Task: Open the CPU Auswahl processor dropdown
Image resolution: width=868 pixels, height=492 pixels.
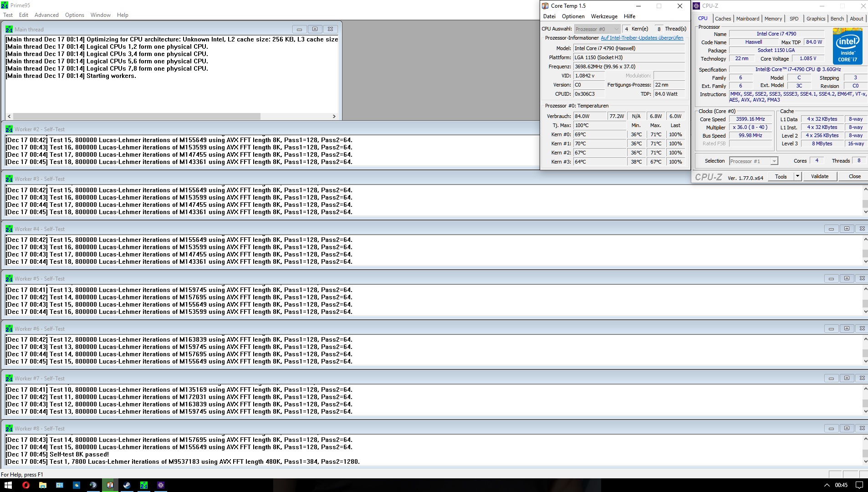Action: [x=597, y=29]
